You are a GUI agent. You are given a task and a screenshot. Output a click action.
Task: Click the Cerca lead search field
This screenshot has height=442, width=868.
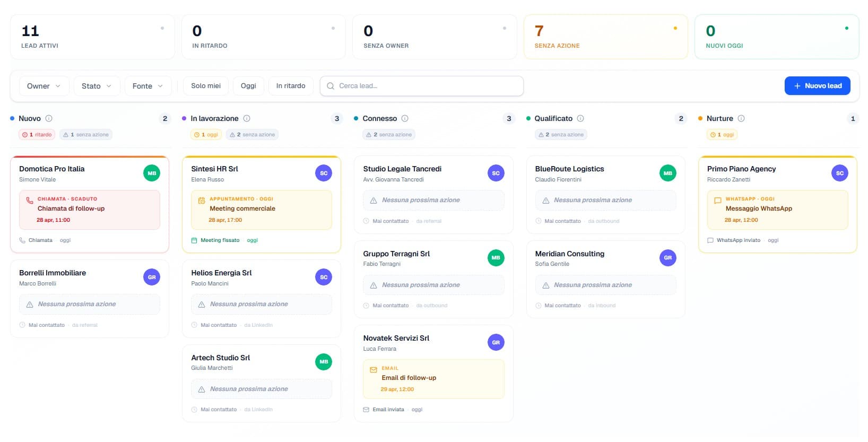click(422, 86)
